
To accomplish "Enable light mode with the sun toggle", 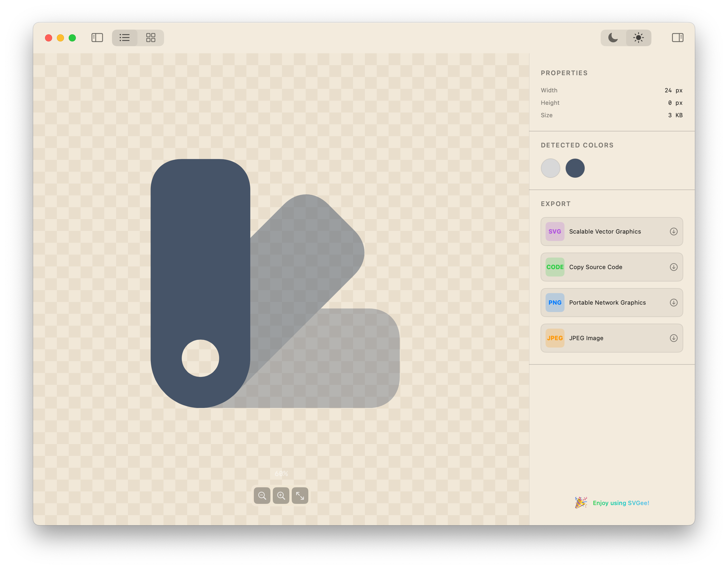I will click(638, 38).
